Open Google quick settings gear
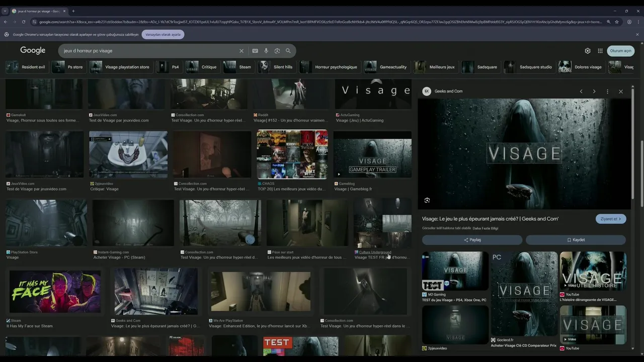Viewport: 644px width, 362px height. point(588,51)
